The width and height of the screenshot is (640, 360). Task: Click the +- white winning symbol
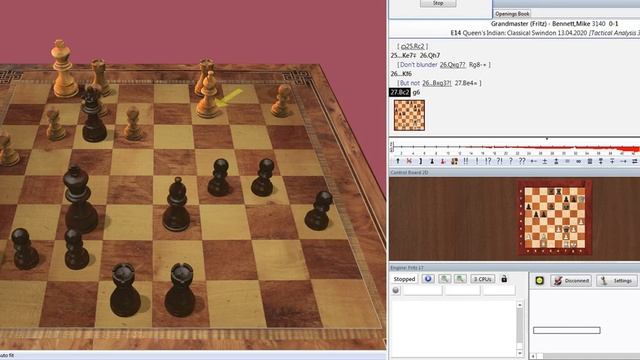click(x=533, y=161)
